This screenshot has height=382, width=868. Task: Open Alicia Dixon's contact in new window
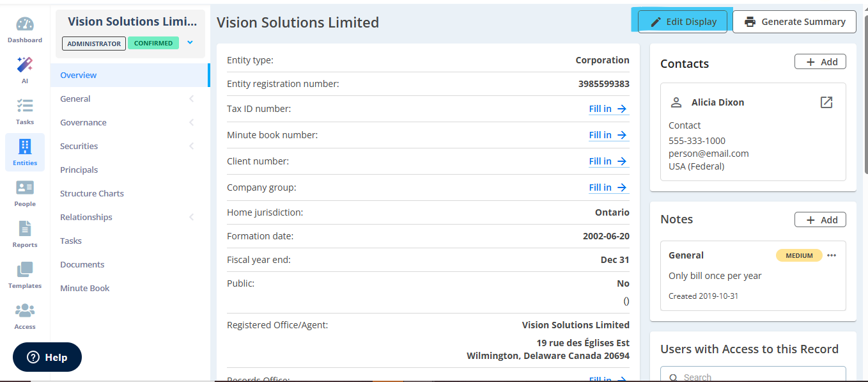[826, 102]
